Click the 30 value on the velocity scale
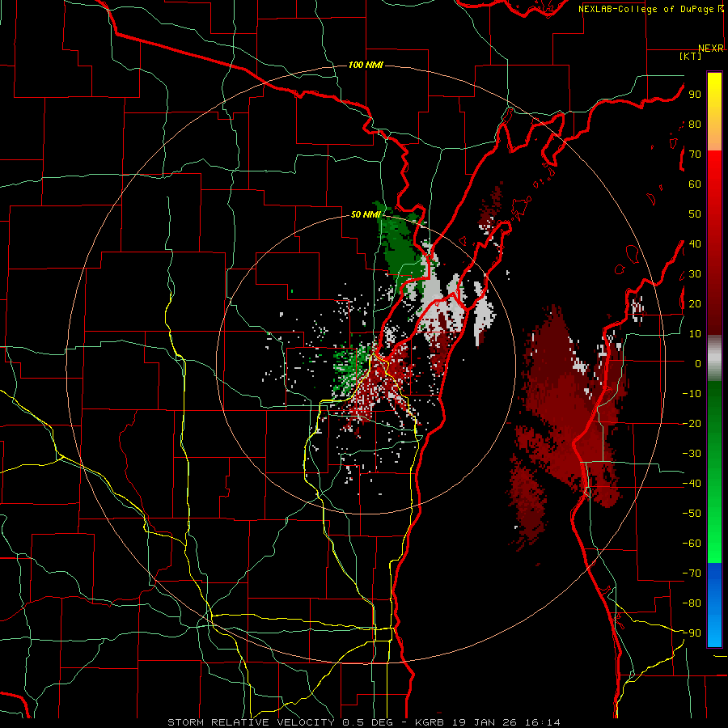728x728 pixels. [695, 274]
